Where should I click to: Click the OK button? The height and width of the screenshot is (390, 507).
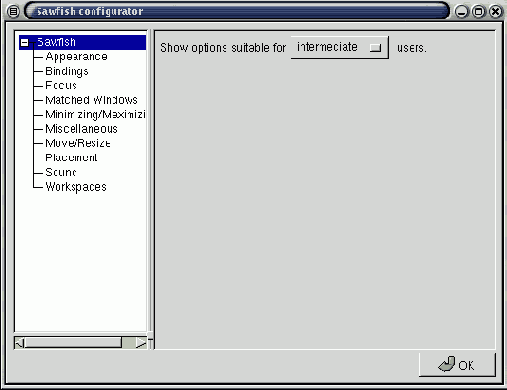457,365
